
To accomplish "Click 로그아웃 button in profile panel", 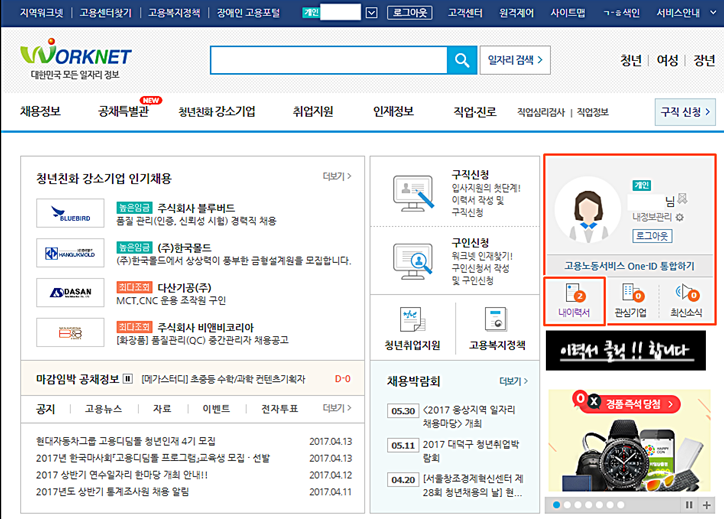I will pos(652,236).
